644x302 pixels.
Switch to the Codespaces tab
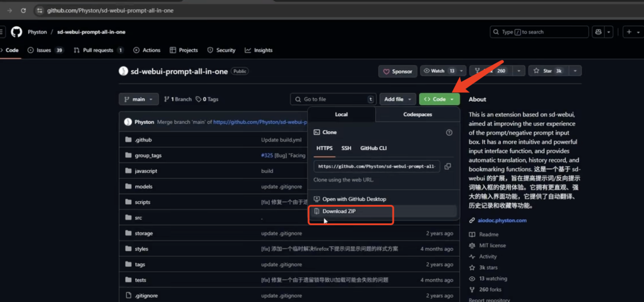pyautogui.click(x=417, y=114)
